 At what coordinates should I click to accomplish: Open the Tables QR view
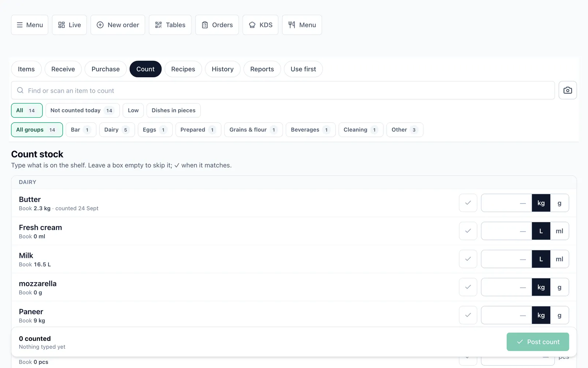170,25
